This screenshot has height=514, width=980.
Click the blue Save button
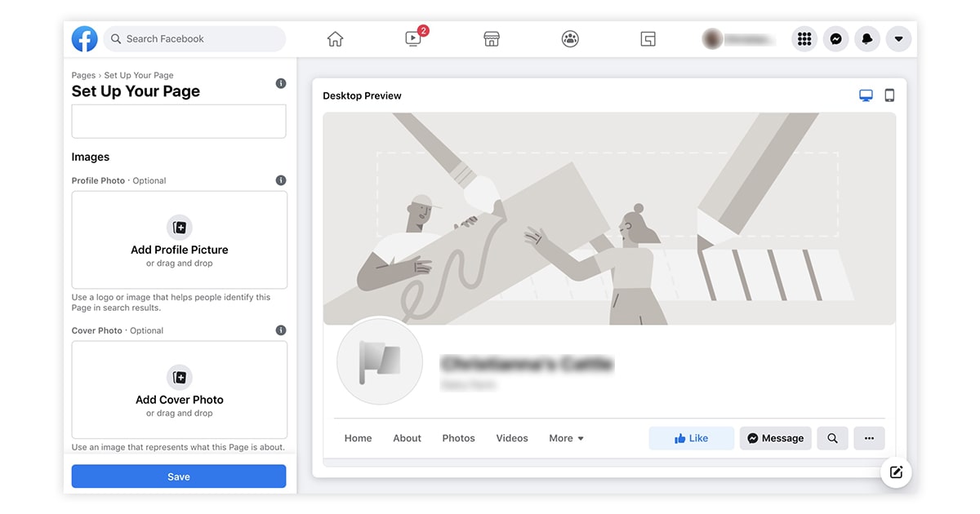(179, 476)
